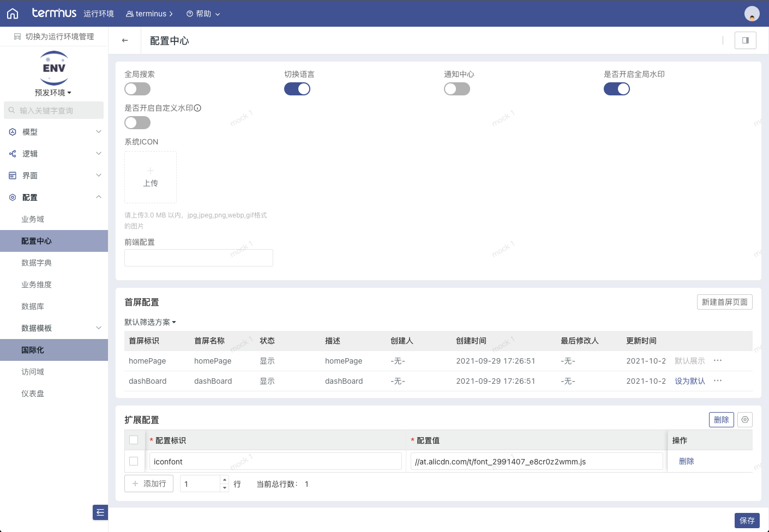Viewport: 769px width, 532px height.
Task: Click the search magnifier icon in sidebar
Action: tap(12, 110)
